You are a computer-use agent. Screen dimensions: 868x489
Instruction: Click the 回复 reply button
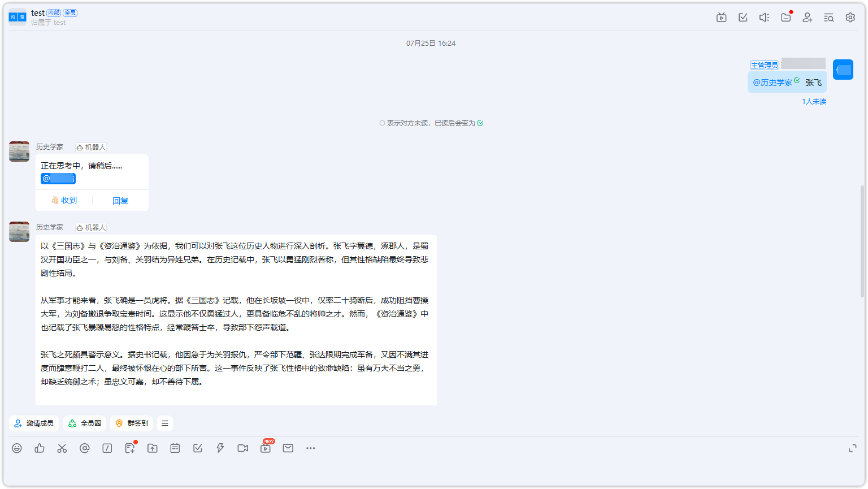coord(120,200)
